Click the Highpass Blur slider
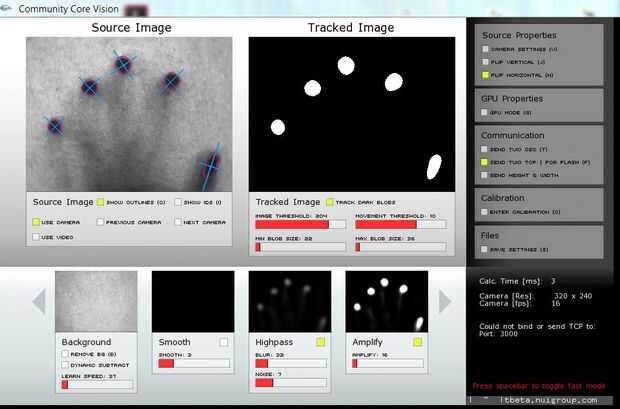 tap(291, 364)
